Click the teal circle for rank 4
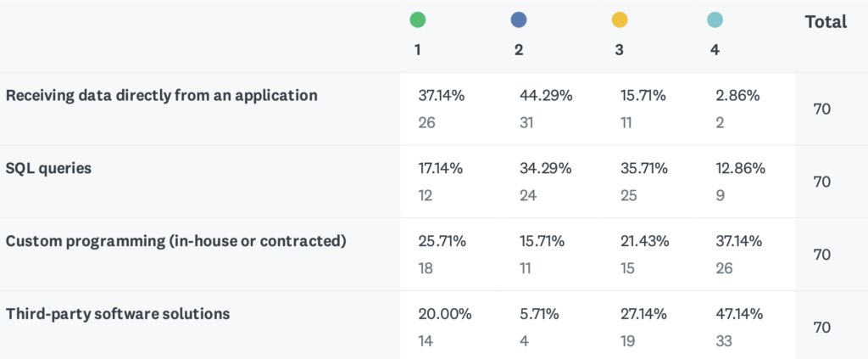This screenshot has height=359, width=868. coord(715,20)
